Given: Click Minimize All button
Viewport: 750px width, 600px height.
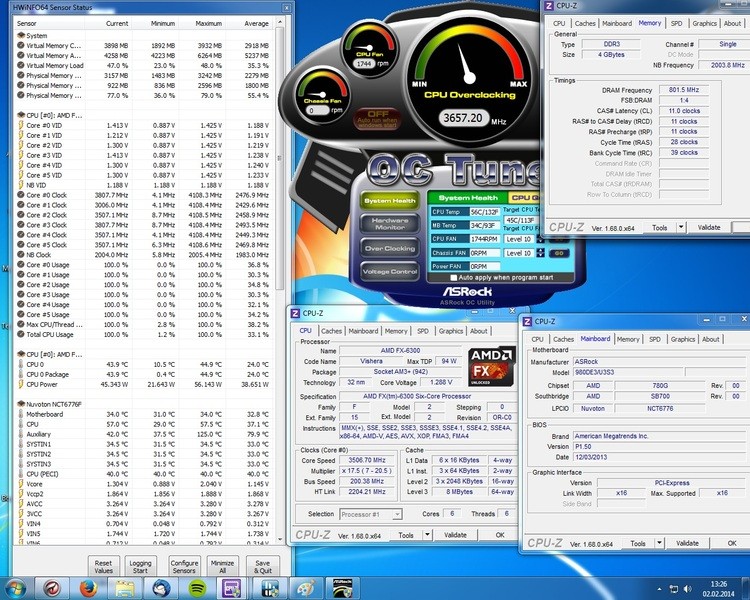Looking at the screenshot, I should (222, 567).
